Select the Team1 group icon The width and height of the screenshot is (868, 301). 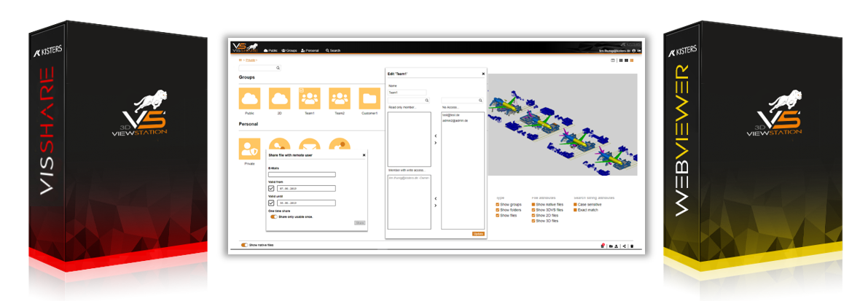310,98
